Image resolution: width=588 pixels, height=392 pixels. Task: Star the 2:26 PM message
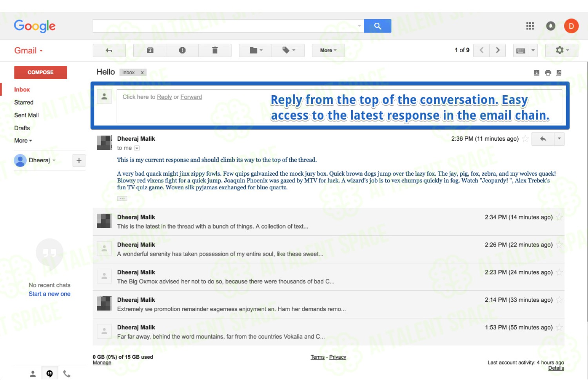559,245
